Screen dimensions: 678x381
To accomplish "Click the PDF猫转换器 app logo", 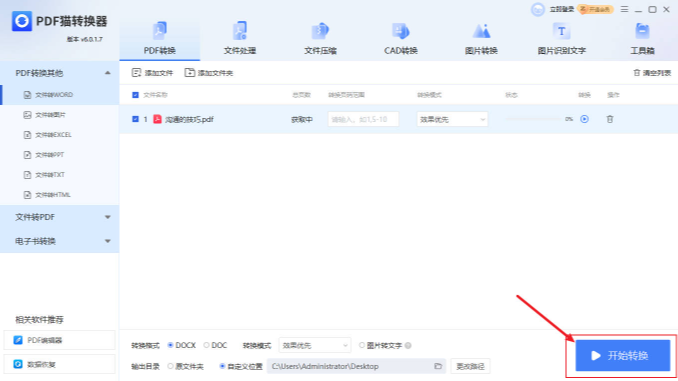I will click(22, 21).
